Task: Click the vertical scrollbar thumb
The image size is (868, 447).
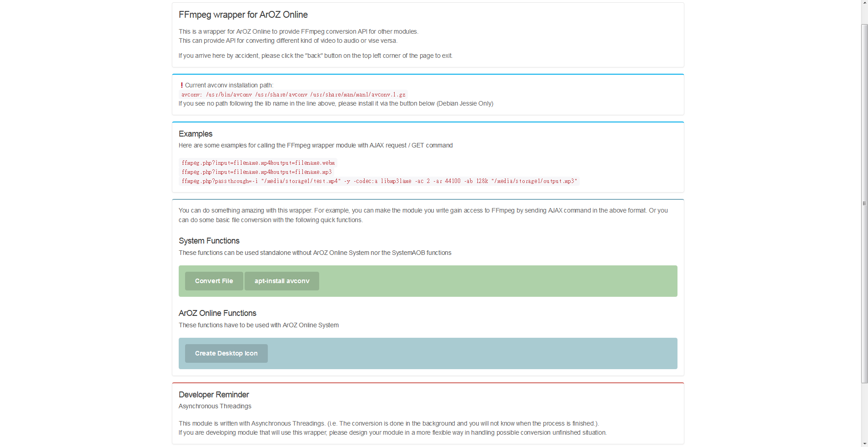Action: point(864,203)
